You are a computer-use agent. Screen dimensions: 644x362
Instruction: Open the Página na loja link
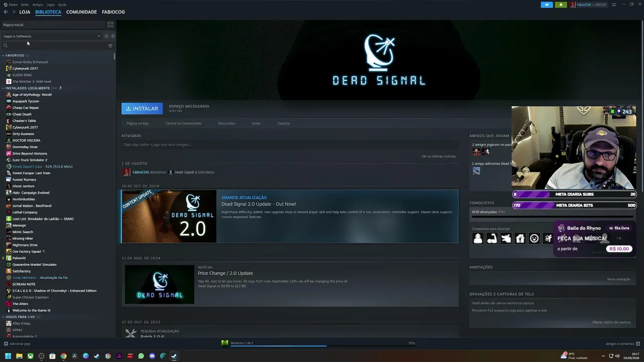[137, 123]
